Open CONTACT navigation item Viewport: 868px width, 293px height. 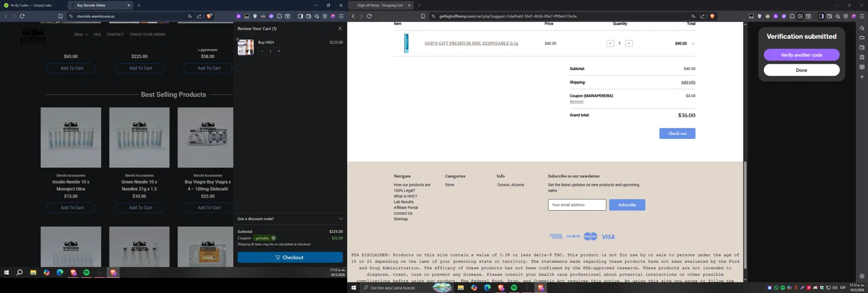pos(115,34)
